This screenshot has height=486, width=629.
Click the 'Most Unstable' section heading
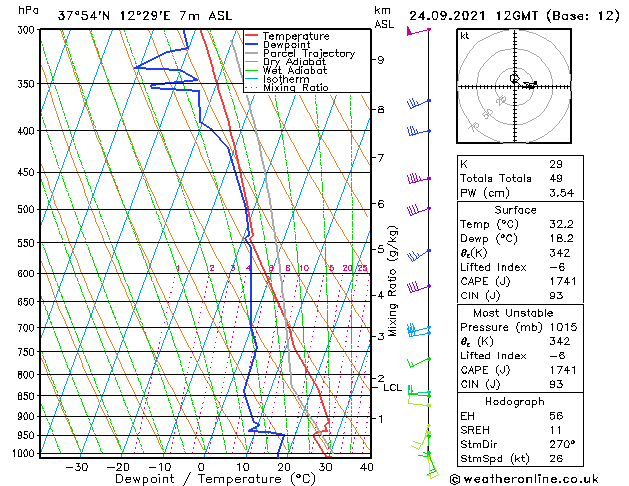513,313
